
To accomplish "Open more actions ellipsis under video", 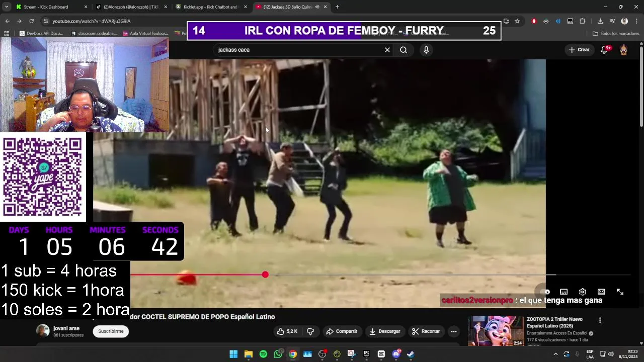I will click(453, 331).
